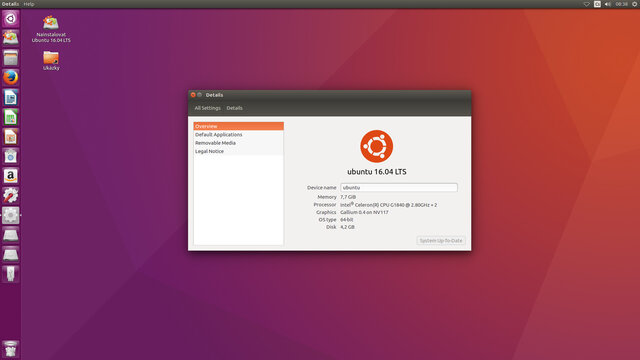Open LibreOffice Calc from launcher
This screenshot has width=640, height=360.
coord(11,117)
